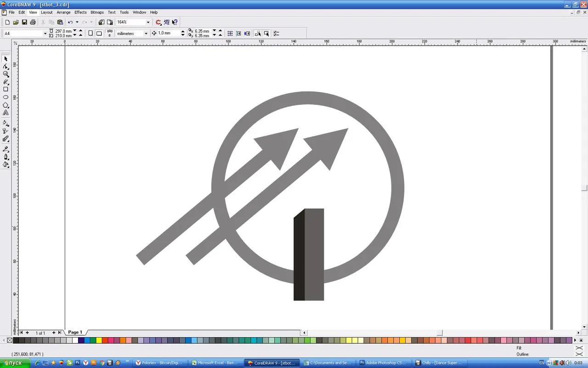Open the Options dialog icon on property bar
The height and width of the screenshot is (368, 588).
tap(276, 34)
